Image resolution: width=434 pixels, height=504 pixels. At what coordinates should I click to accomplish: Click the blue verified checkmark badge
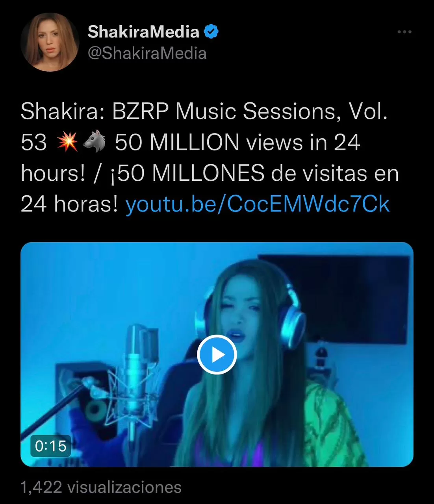(211, 31)
